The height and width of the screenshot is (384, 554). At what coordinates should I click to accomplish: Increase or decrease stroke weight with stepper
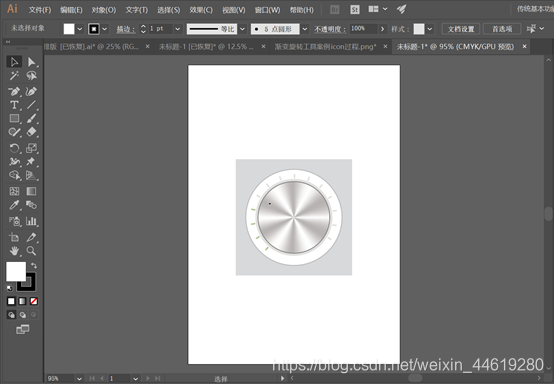(143, 29)
